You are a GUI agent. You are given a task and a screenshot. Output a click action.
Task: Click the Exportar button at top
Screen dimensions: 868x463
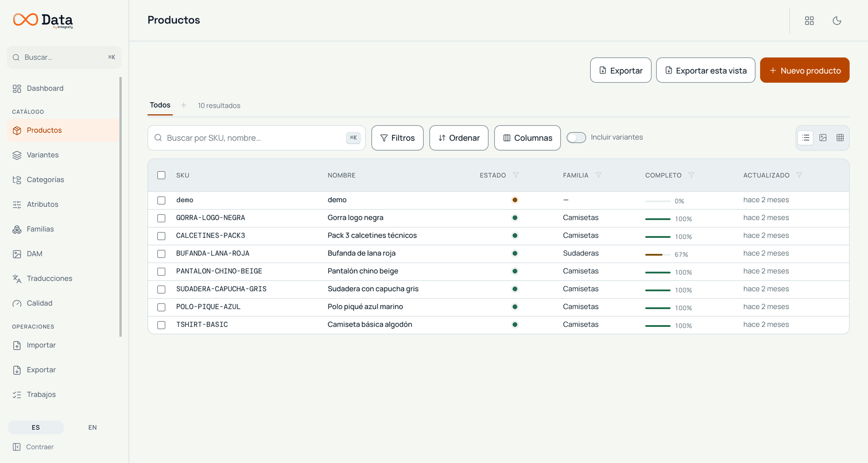[621, 70]
